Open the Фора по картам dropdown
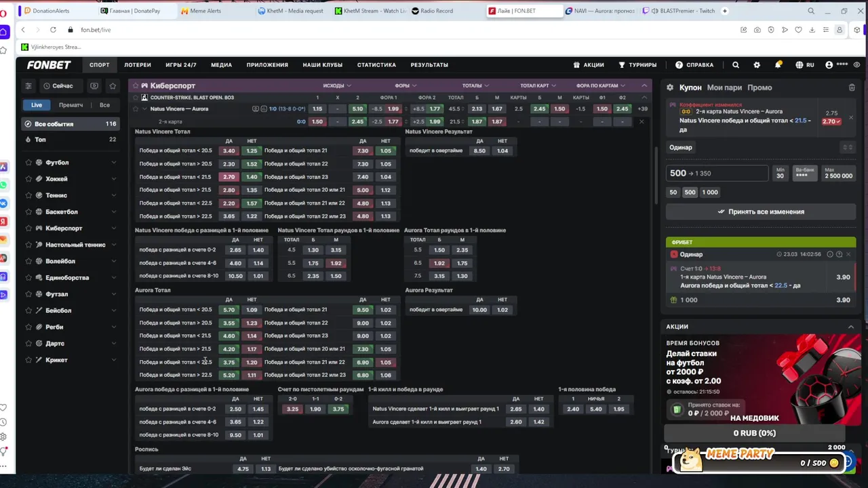The width and height of the screenshot is (868, 488). (600, 85)
